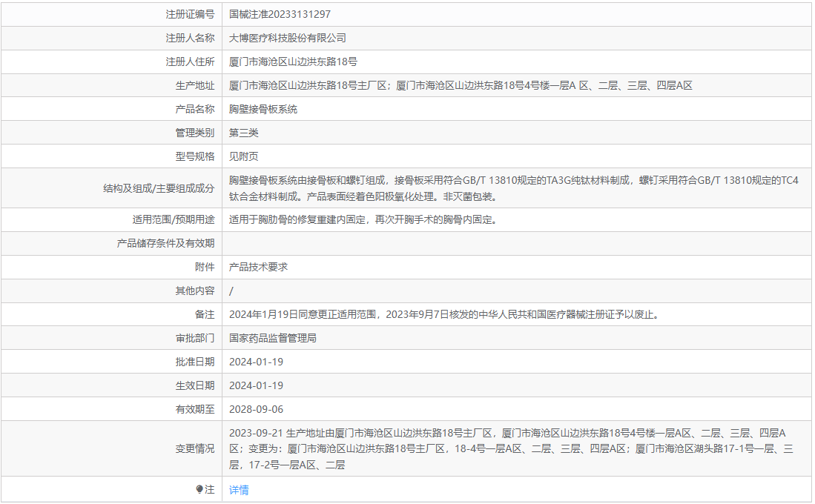Click the 有效期至 label
This screenshot has height=504, width=815.
click(x=195, y=409)
